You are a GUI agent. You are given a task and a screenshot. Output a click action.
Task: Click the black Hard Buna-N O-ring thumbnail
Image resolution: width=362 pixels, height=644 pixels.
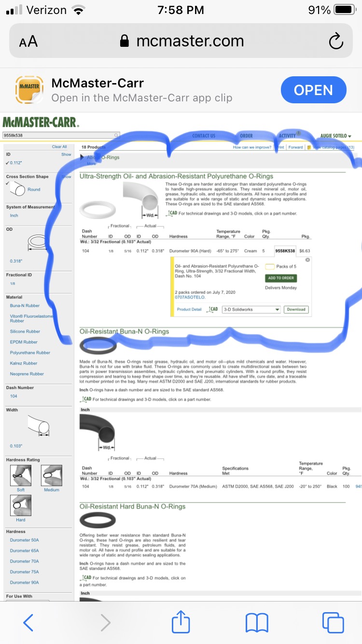97,521
